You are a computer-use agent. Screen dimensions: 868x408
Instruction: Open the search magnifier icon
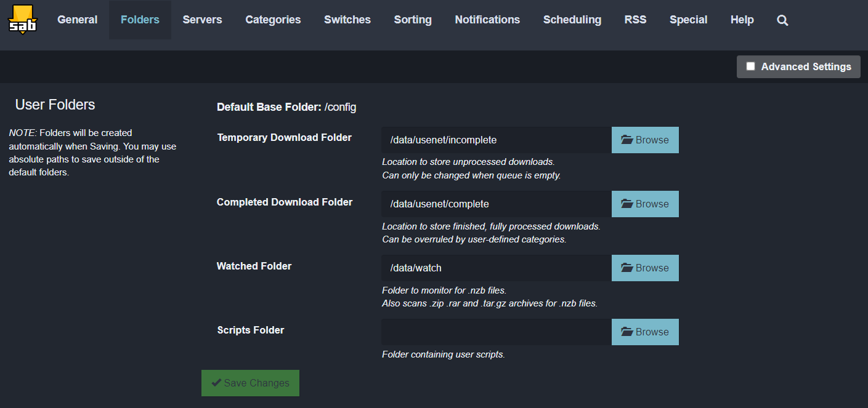point(782,20)
